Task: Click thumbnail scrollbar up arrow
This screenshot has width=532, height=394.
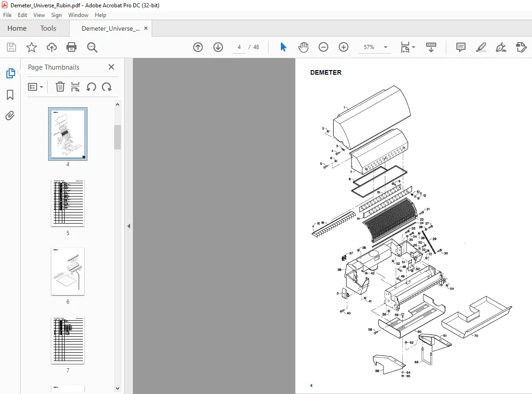Action: tap(117, 104)
